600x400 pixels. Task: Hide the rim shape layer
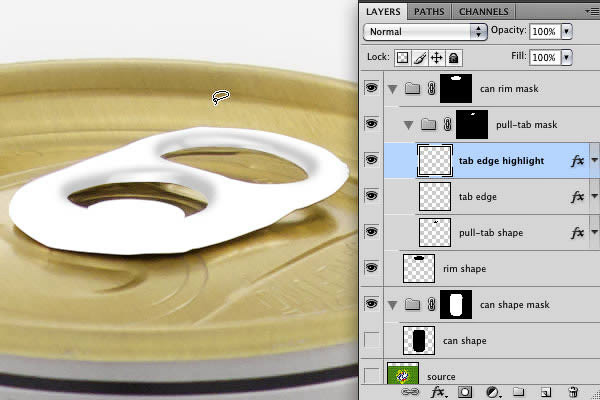371,268
